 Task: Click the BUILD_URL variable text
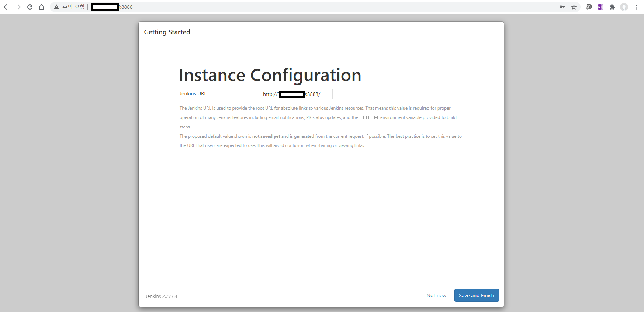pyautogui.click(x=369, y=117)
